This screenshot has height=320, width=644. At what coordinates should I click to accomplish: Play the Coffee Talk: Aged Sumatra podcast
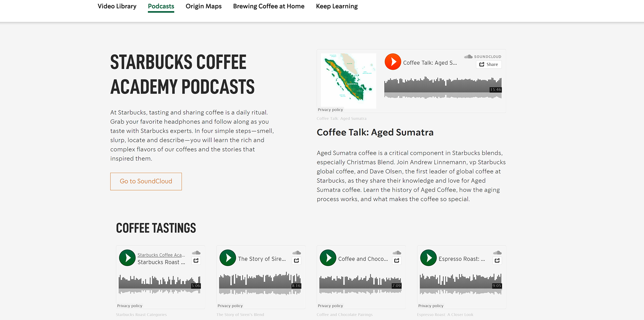pyautogui.click(x=393, y=62)
